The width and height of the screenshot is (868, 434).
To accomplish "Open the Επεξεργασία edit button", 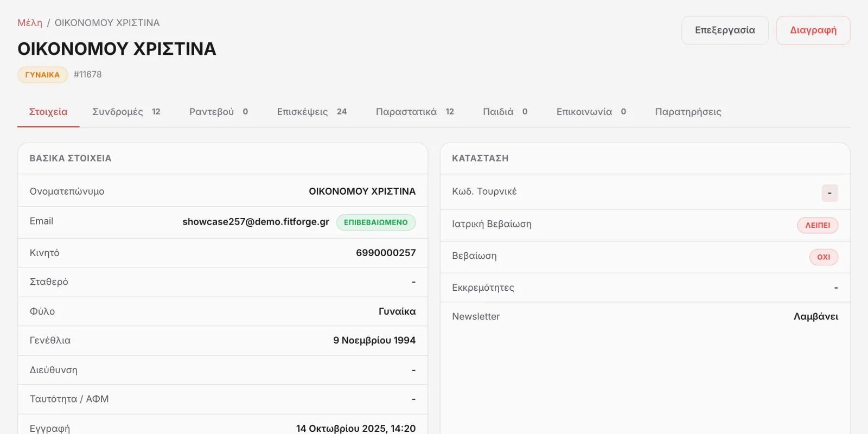I will pos(725,30).
